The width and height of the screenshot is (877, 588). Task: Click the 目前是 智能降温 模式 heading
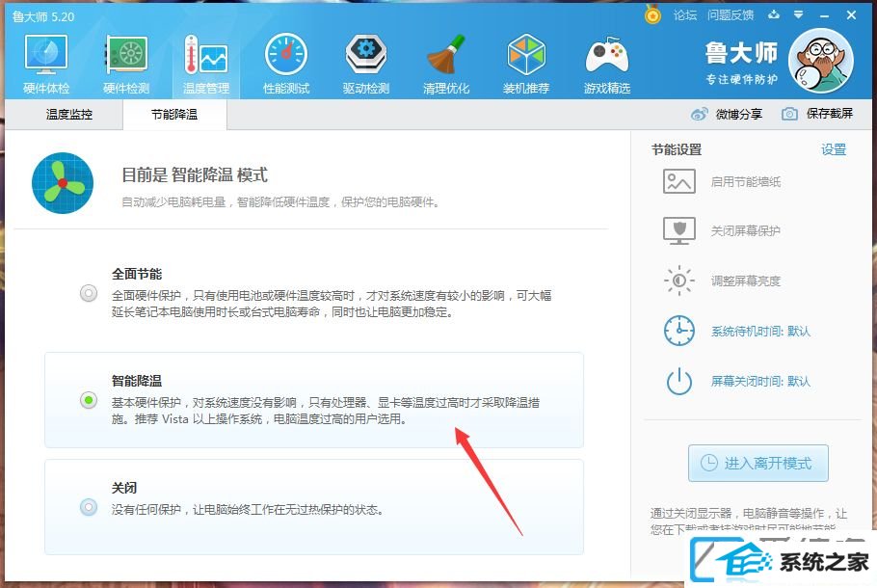tap(195, 175)
